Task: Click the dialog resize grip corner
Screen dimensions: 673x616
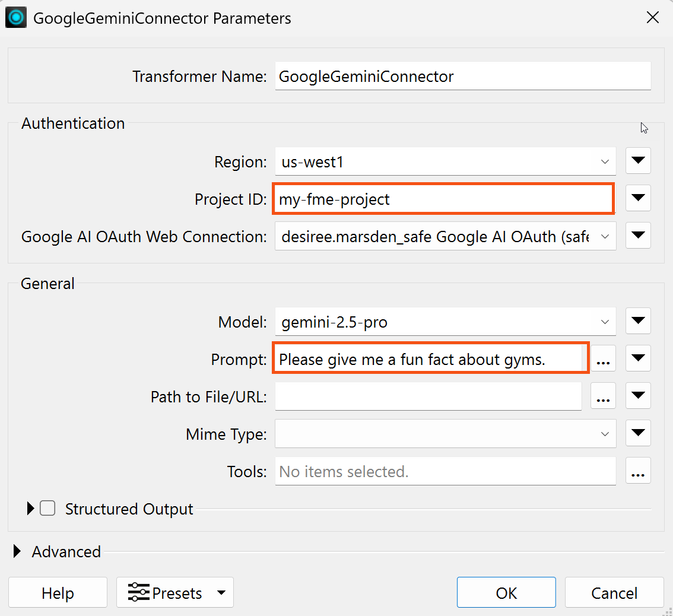Action: (x=668, y=611)
